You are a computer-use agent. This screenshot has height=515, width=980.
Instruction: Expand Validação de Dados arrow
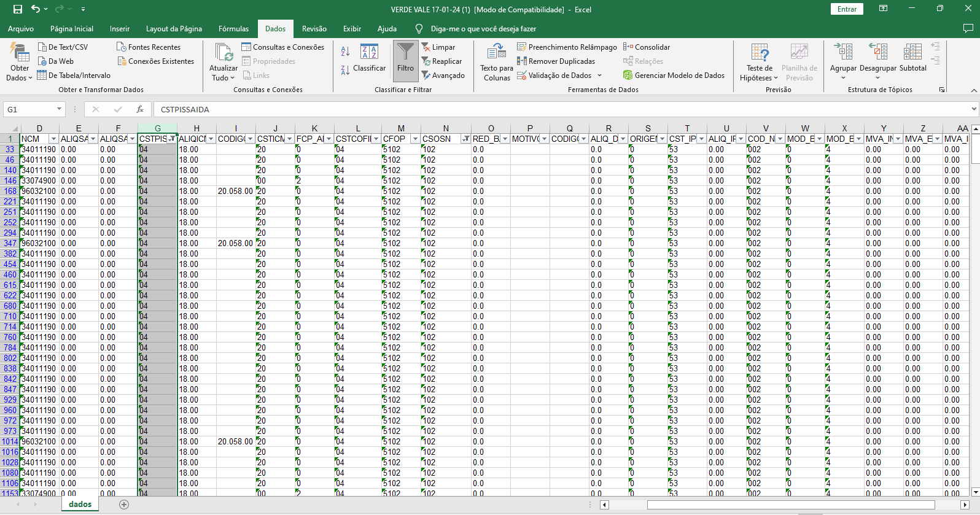(x=599, y=76)
